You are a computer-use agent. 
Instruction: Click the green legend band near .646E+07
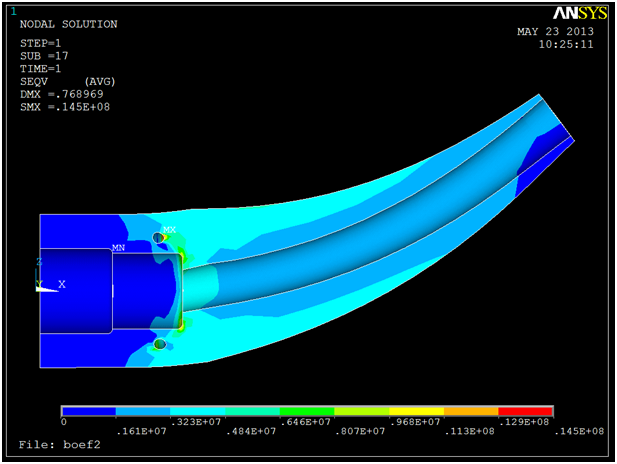coord(307,411)
